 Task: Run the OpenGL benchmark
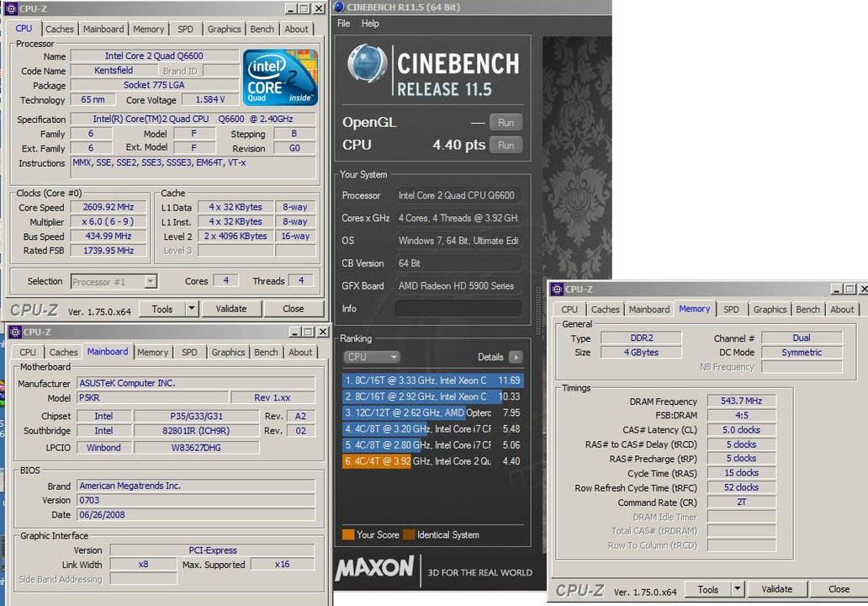505,122
